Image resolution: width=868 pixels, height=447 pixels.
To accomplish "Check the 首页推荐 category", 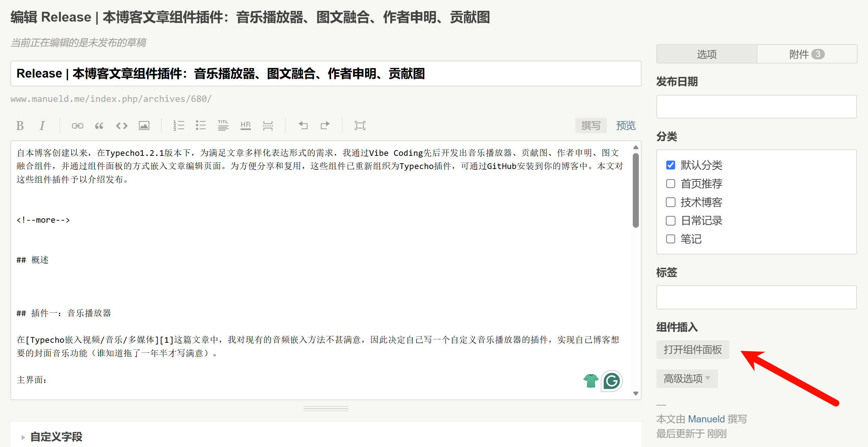I will [x=671, y=184].
